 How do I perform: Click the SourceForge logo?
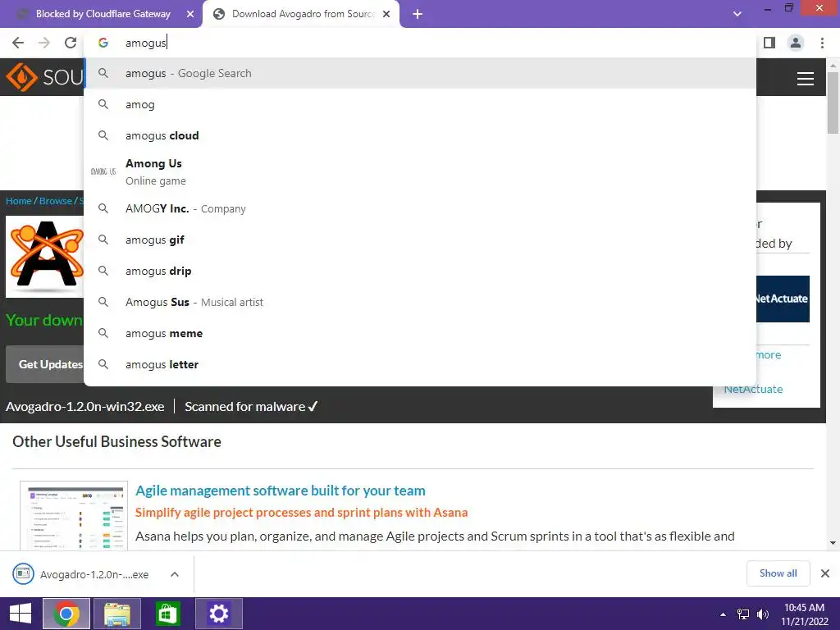(44, 77)
